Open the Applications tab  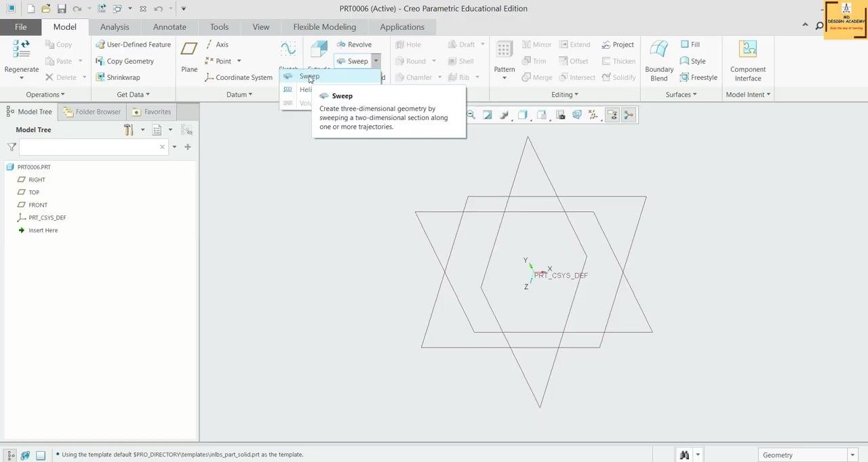402,27
